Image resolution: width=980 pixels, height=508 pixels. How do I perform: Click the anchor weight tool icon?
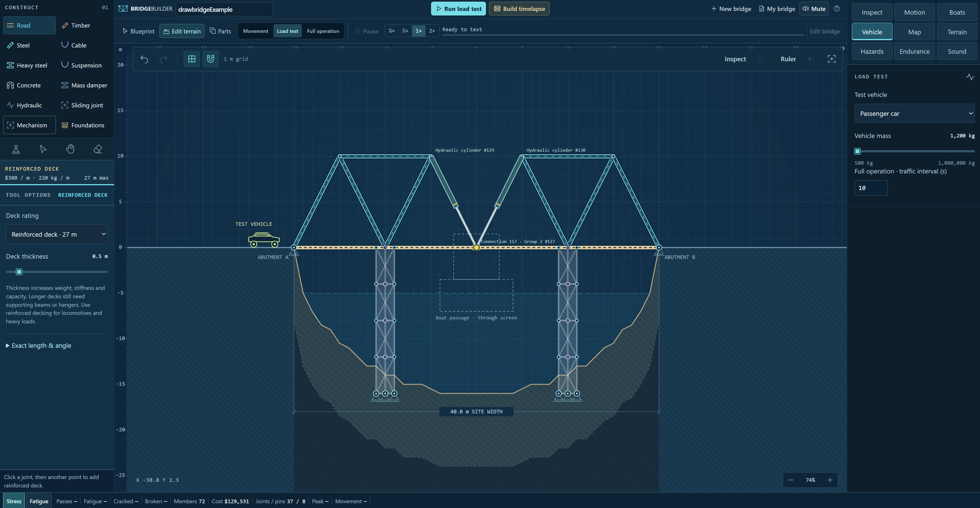[x=16, y=149]
